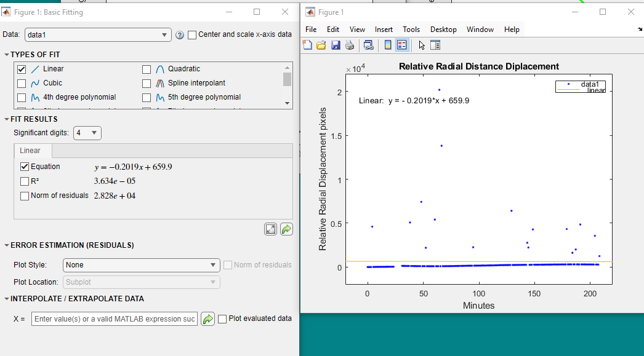Viewport: 644px width, 356px height.
Task: Open a new figure with the New icon
Action: (307, 45)
